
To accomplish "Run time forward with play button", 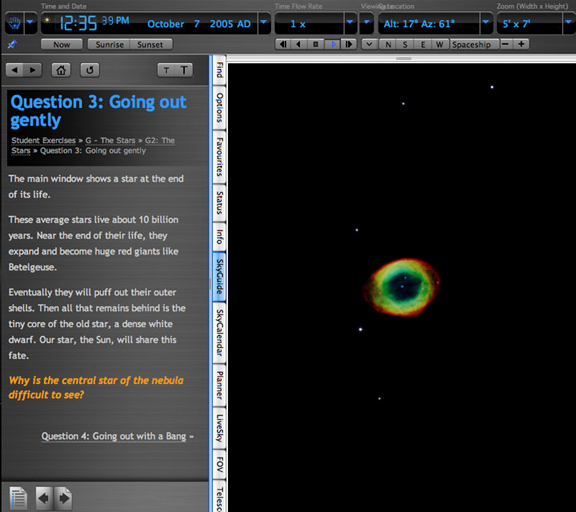I will coord(333,44).
